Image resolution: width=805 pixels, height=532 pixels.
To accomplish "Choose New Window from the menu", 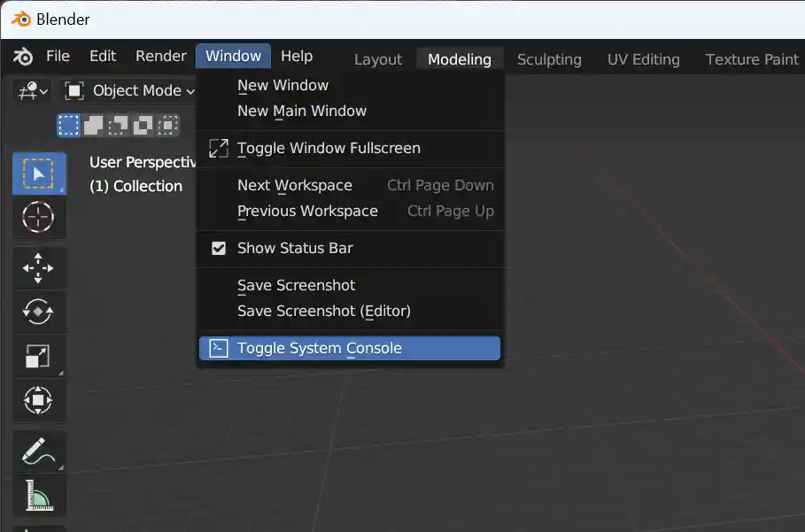I will pyautogui.click(x=349, y=85).
